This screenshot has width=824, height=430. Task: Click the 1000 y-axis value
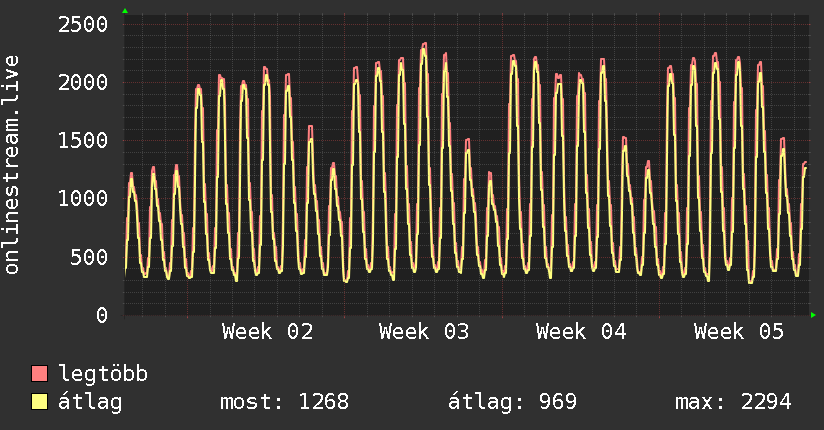point(83,198)
